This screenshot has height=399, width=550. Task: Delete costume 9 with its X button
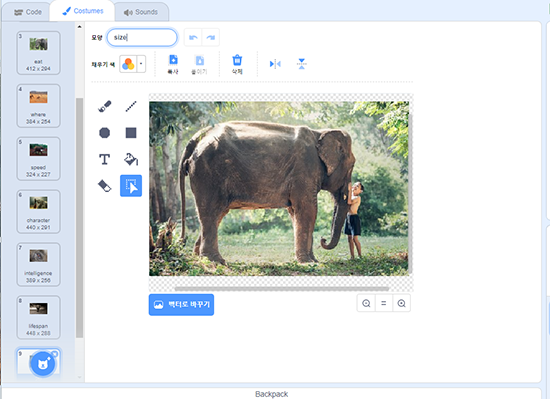click(55, 354)
